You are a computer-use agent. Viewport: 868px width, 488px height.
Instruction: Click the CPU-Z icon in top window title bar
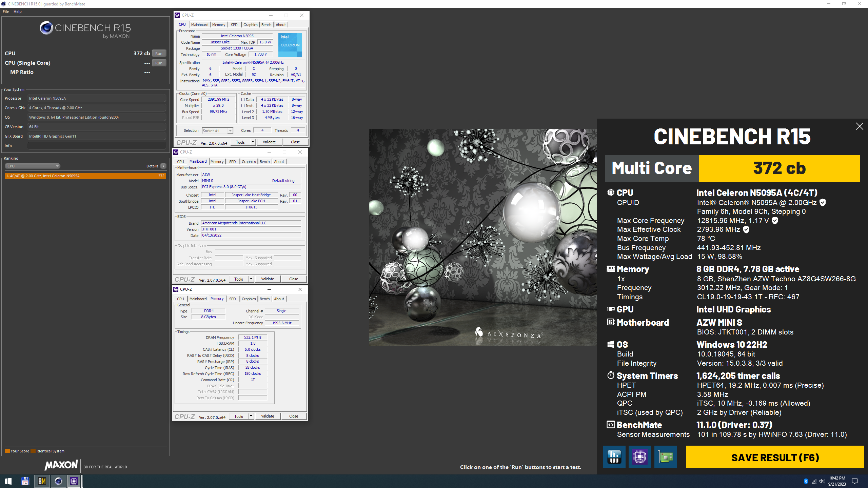177,15
